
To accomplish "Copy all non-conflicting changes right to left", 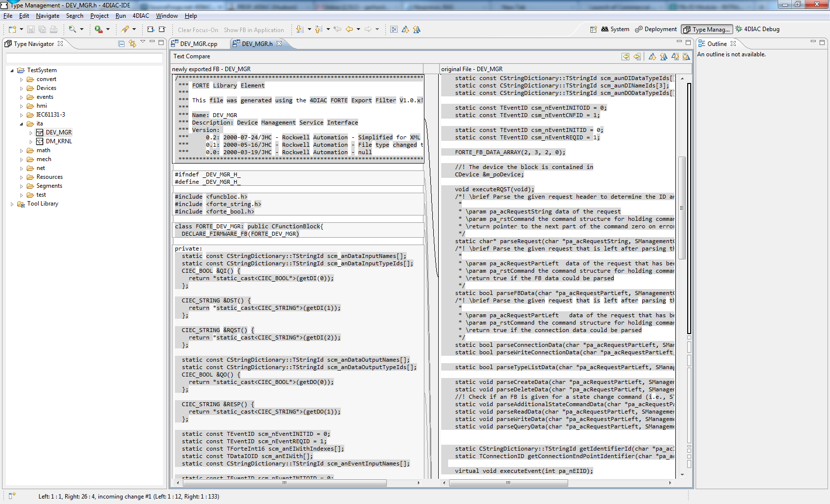I will tap(625, 57).
